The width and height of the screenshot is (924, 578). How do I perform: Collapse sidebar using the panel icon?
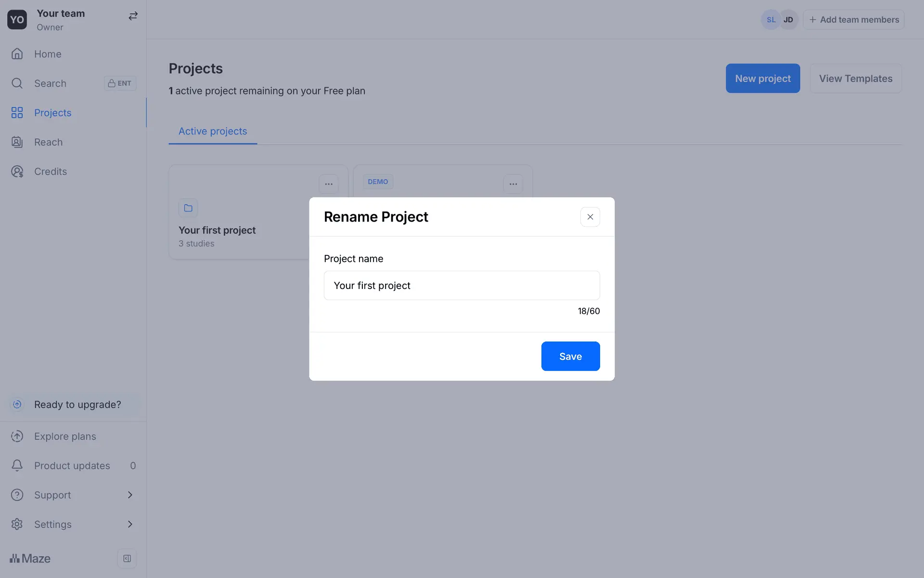[x=127, y=559]
